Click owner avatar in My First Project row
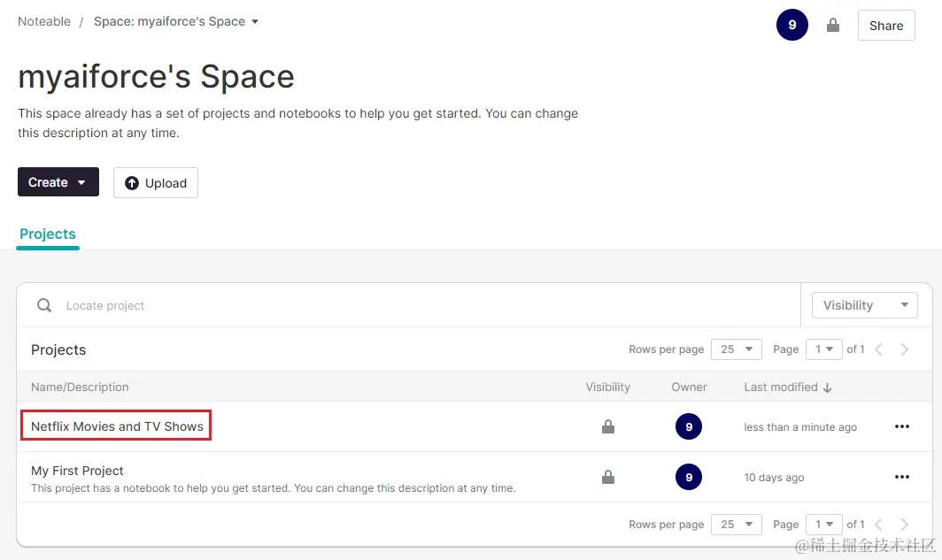 coord(689,477)
